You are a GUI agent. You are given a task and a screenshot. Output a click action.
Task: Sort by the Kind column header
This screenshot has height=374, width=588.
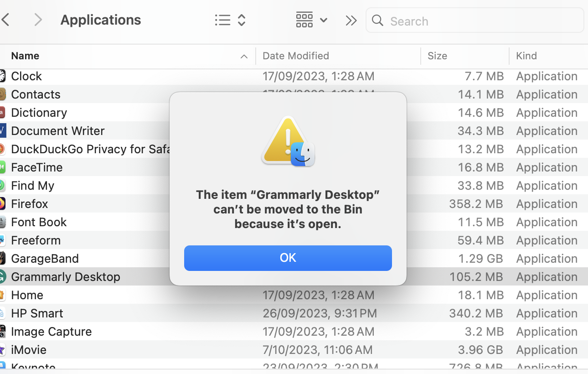tap(526, 56)
